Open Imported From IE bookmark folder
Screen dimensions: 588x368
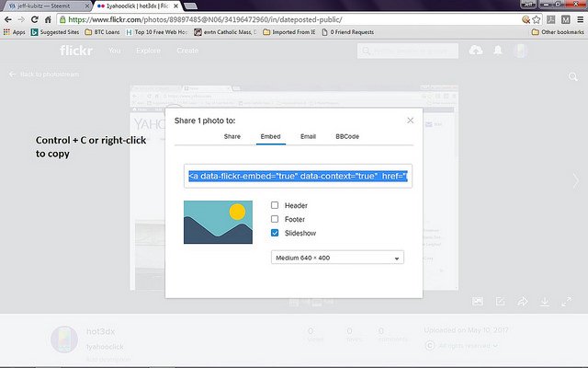point(289,32)
